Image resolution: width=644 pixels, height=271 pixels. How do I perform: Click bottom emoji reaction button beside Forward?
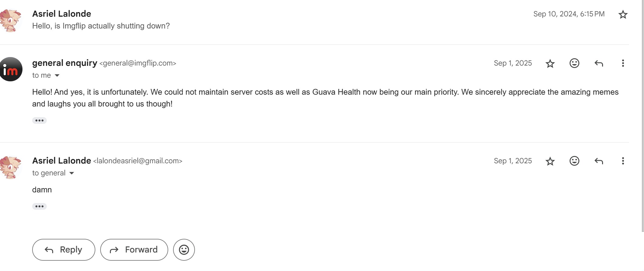pos(184,250)
